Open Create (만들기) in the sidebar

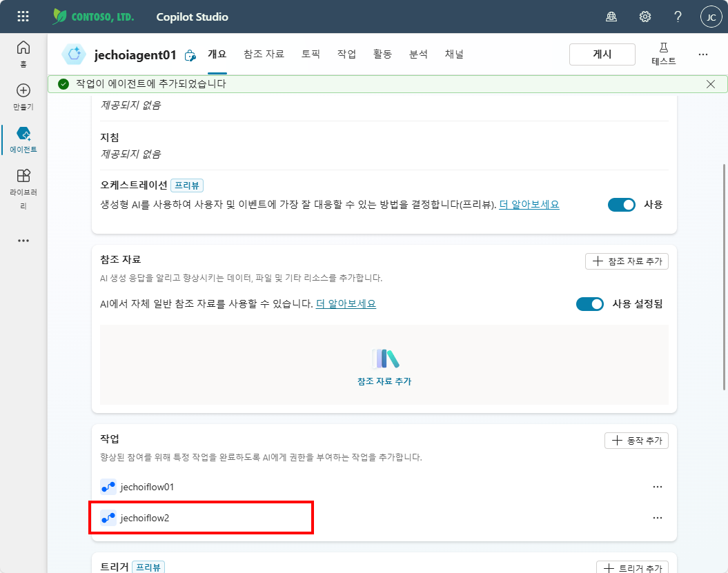click(23, 97)
